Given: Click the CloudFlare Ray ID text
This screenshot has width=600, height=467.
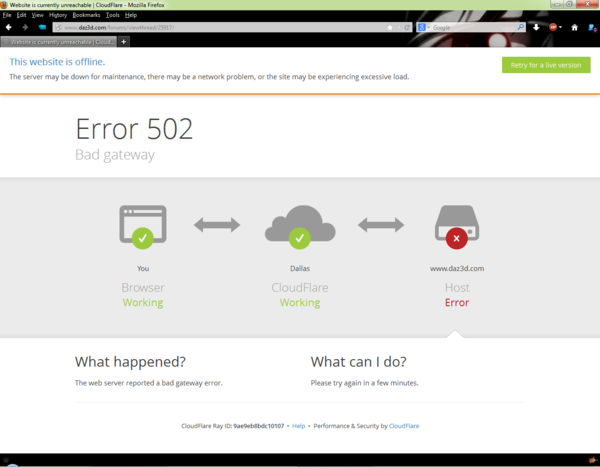Looking at the screenshot, I should [x=233, y=426].
